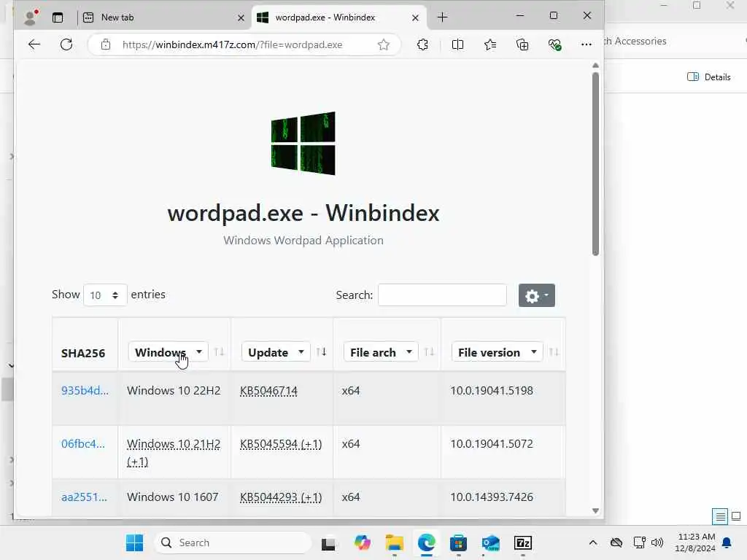Sort table by File arch arrows
747x560 pixels.
(429, 352)
